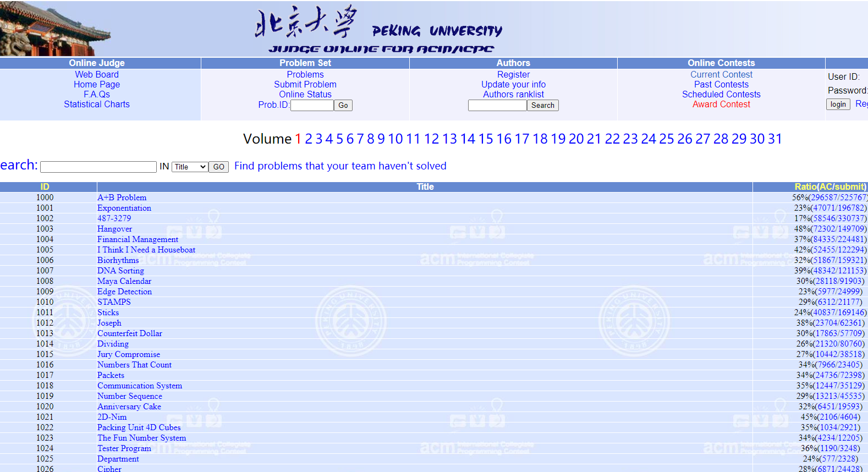Open Authors ranklist link
This screenshot has height=472, width=868.
click(514, 94)
